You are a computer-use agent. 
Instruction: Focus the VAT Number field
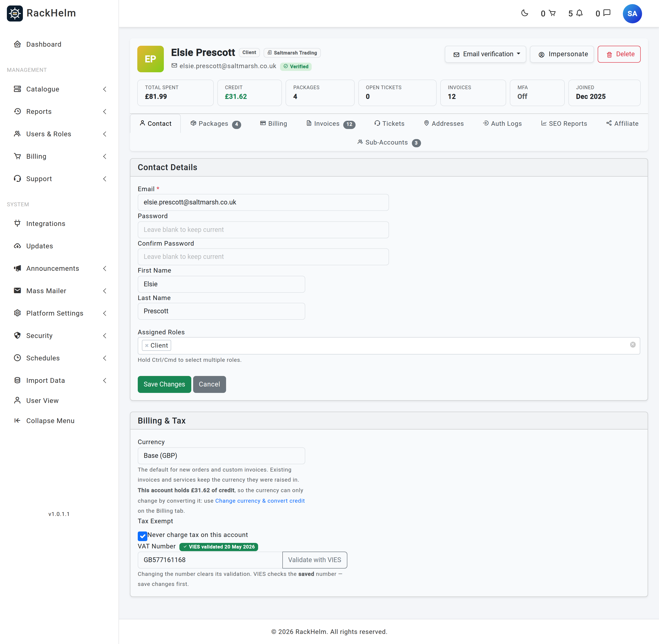pos(210,560)
